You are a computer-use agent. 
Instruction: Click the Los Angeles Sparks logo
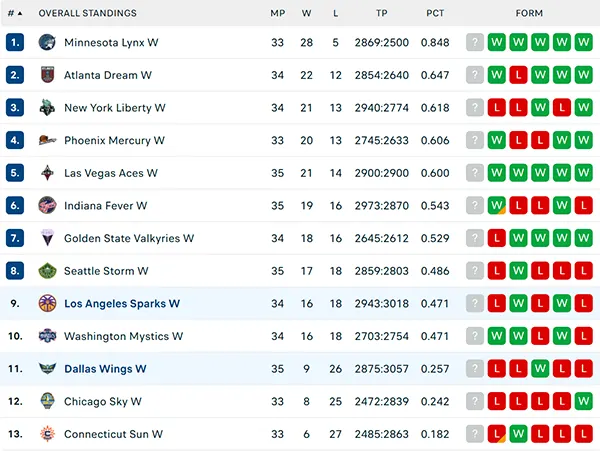[x=47, y=303]
